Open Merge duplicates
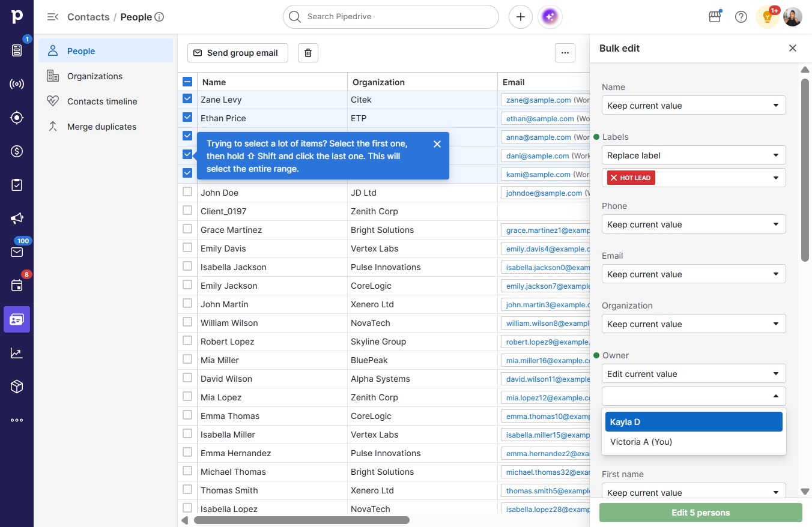Image resolution: width=812 pixels, height=527 pixels. [x=106, y=127]
